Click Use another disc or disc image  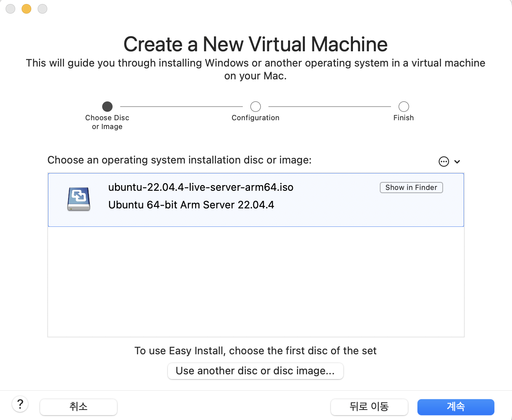tap(255, 371)
